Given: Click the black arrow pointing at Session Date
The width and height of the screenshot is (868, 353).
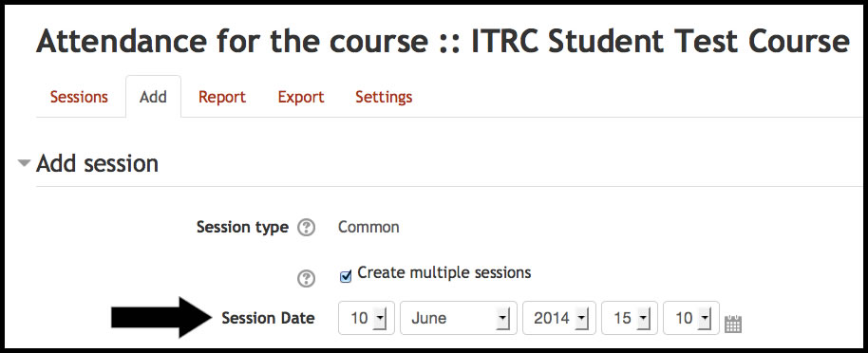Looking at the screenshot, I should [161, 317].
